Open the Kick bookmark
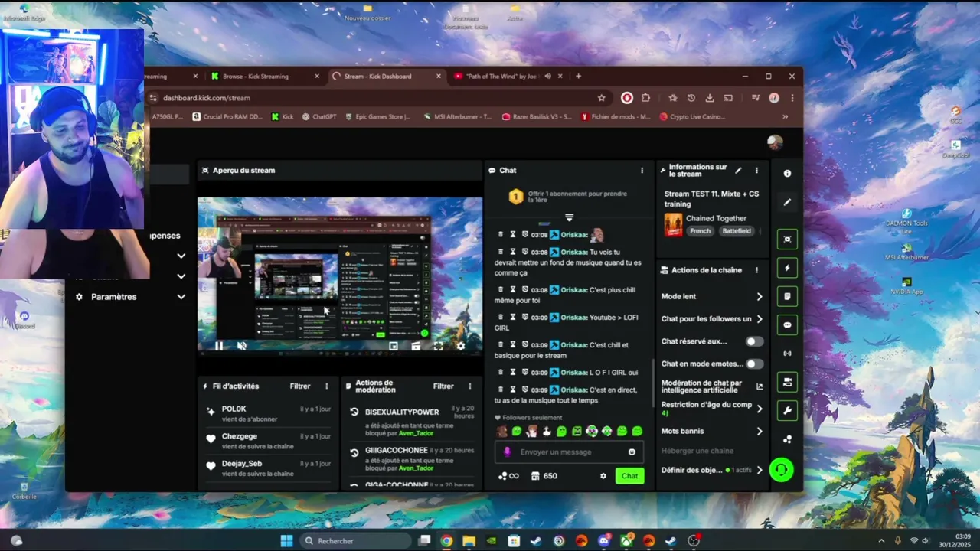 point(283,117)
